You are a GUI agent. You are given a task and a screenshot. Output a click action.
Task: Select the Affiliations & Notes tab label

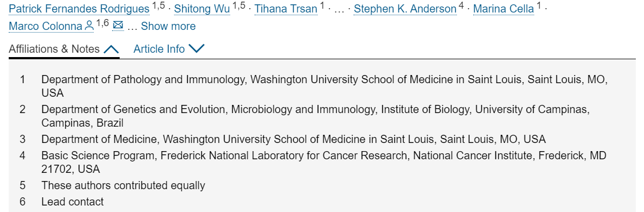(54, 49)
